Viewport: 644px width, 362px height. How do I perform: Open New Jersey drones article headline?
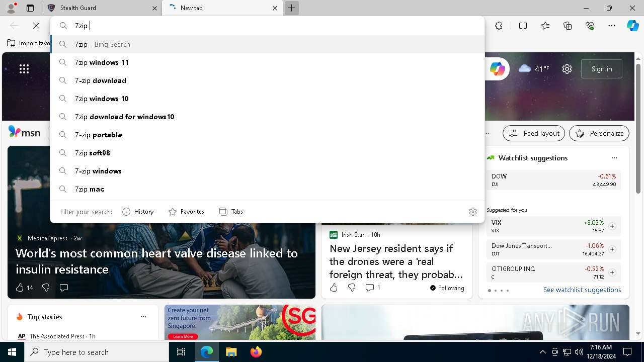point(396,261)
